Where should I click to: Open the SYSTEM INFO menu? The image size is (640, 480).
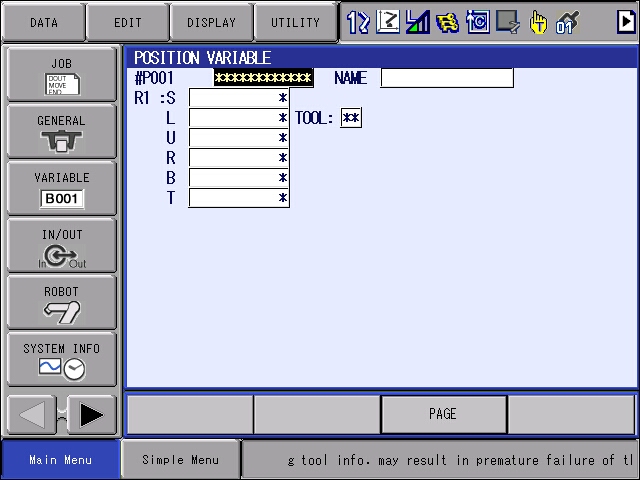(x=62, y=360)
